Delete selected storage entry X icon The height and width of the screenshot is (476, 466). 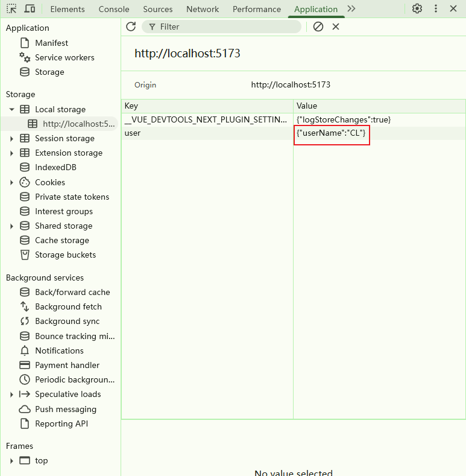pos(336,27)
